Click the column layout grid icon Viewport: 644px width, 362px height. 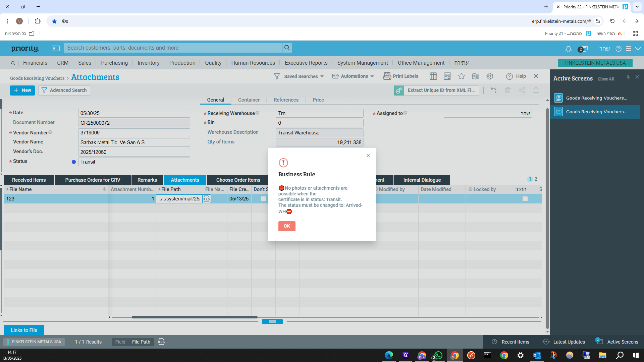click(433, 76)
